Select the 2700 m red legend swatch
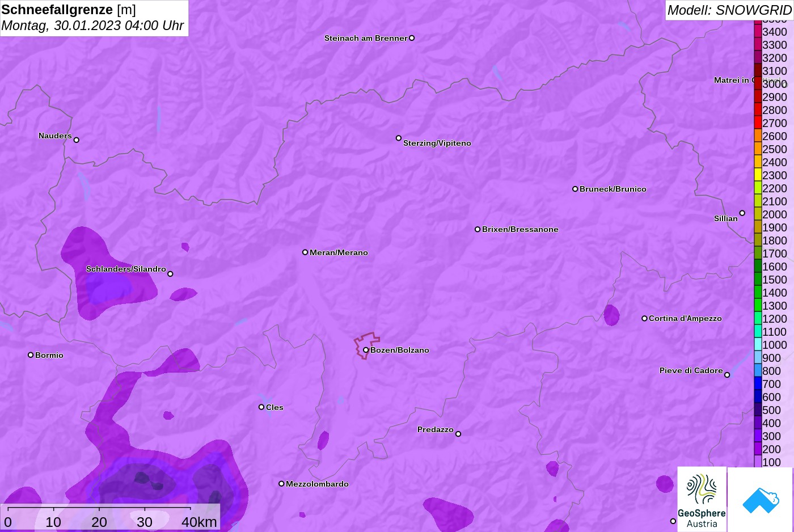Screen dimensions: 794x532 pyautogui.click(x=758, y=123)
